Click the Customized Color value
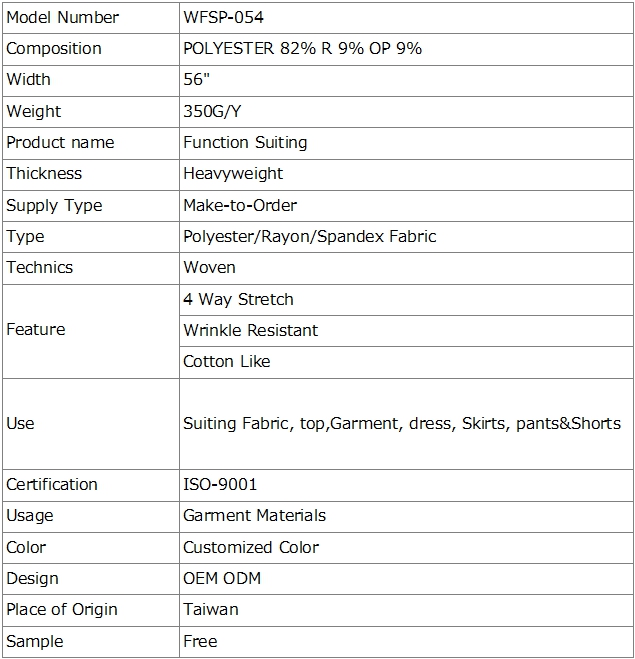The width and height of the screenshot is (635, 659). tap(251, 548)
